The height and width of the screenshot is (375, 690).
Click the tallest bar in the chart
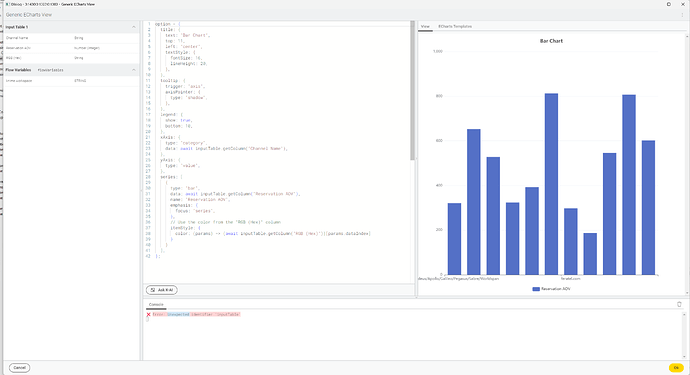pos(551,184)
